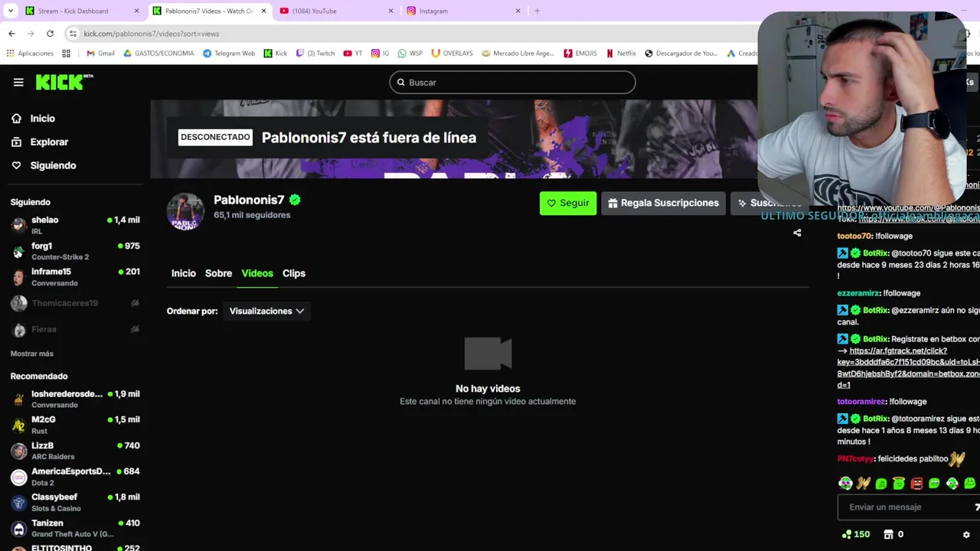Open the Inicio channel tab
This screenshot has width=980, height=551.
[x=183, y=273]
